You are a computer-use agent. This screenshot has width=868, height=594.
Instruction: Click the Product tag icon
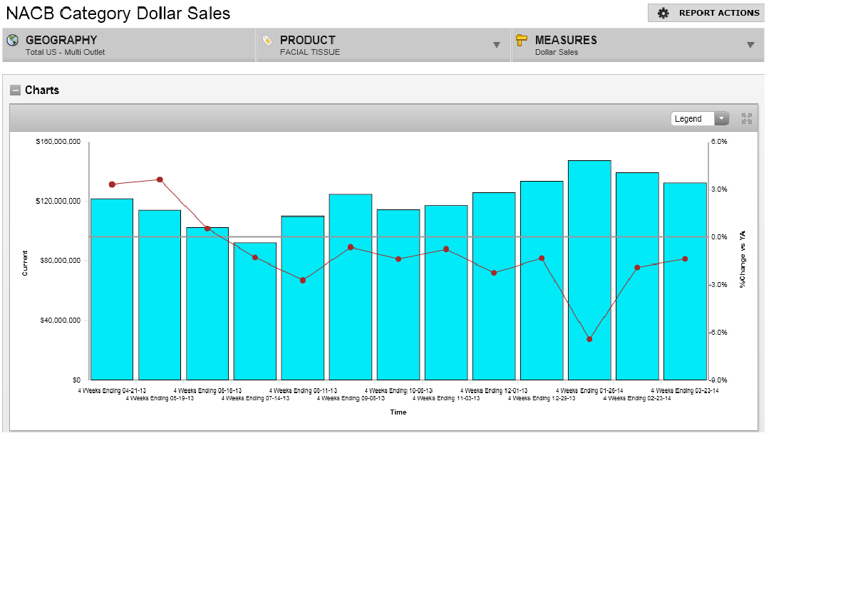(x=267, y=41)
